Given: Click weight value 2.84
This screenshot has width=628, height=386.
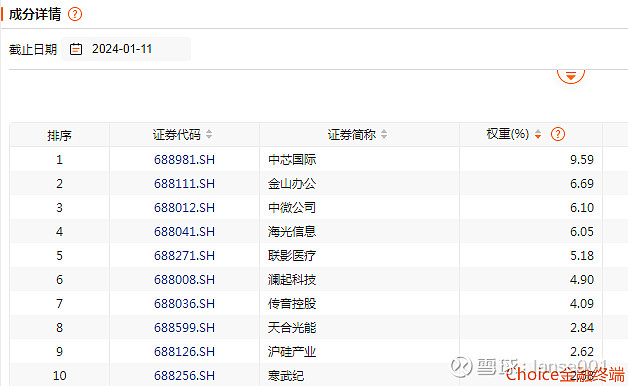Looking at the screenshot, I should [582, 328].
